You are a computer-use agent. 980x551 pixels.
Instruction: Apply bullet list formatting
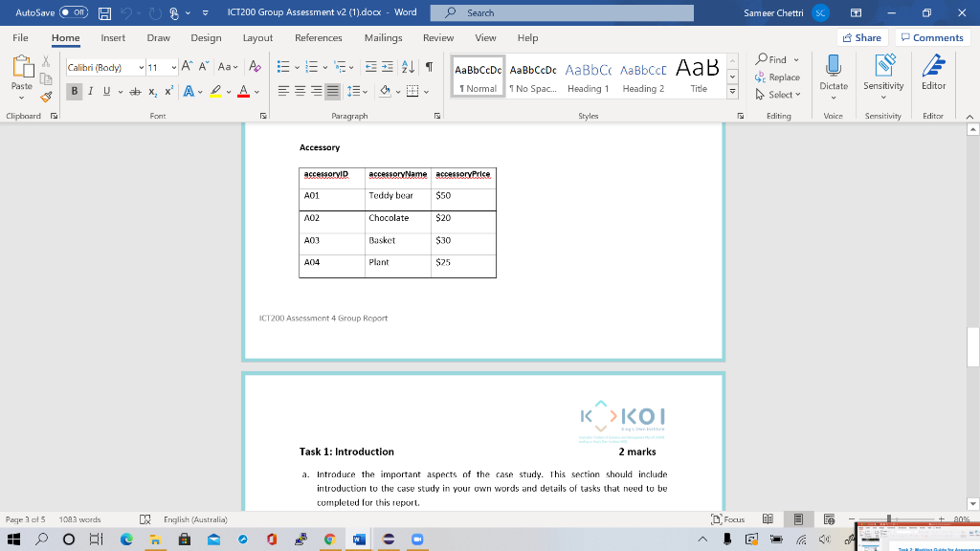[x=284, y=67]
